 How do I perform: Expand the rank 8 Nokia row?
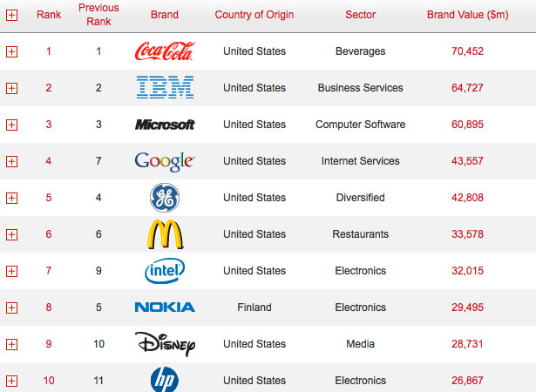point(11,308)
